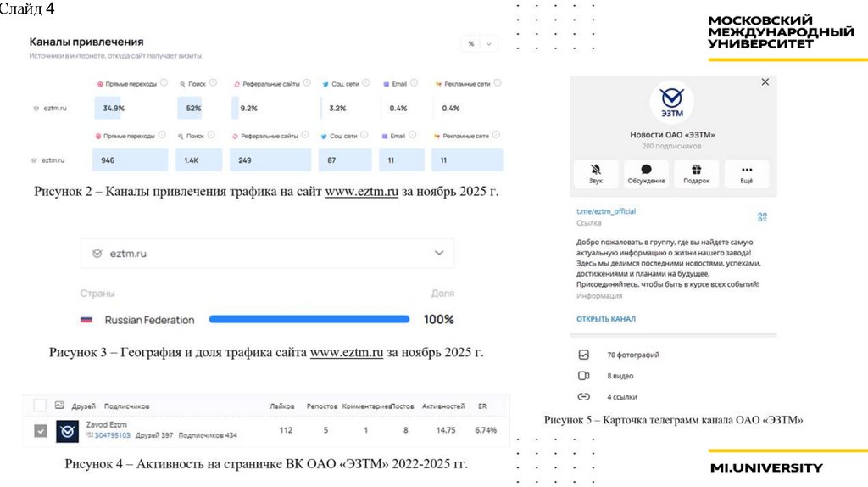Click the Подписчиков 434 text
This screenshot has height=487, width=868.
(x=208, y=435)
